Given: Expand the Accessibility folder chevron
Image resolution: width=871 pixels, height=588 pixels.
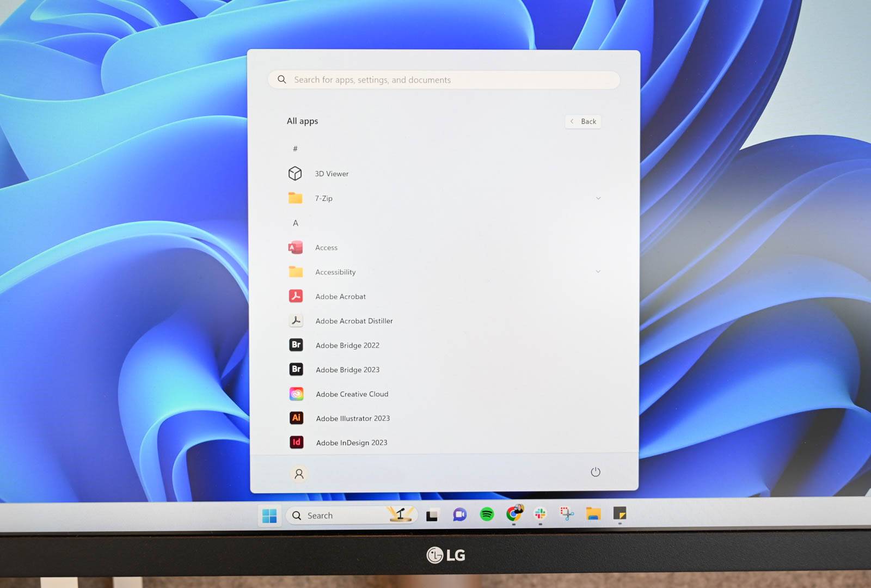Looking at the screenshot, I should [598, 272].
